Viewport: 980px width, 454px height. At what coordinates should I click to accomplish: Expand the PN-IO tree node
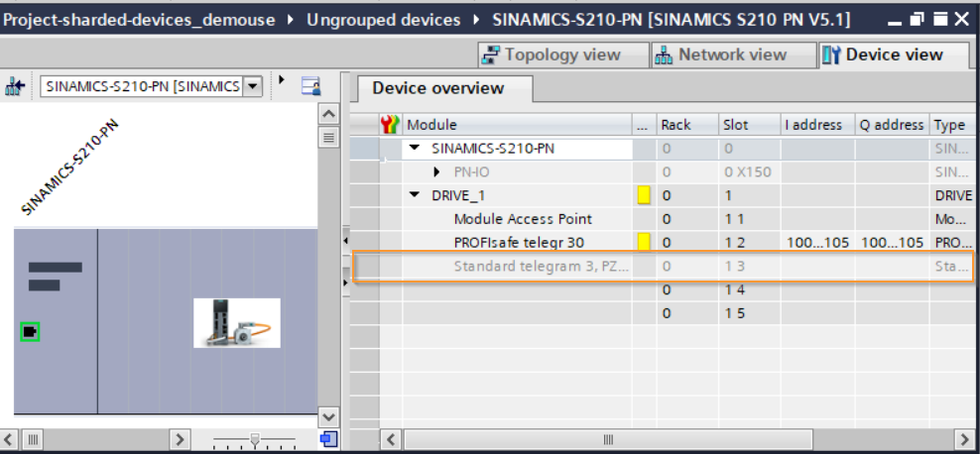click(x=436, y=171)
